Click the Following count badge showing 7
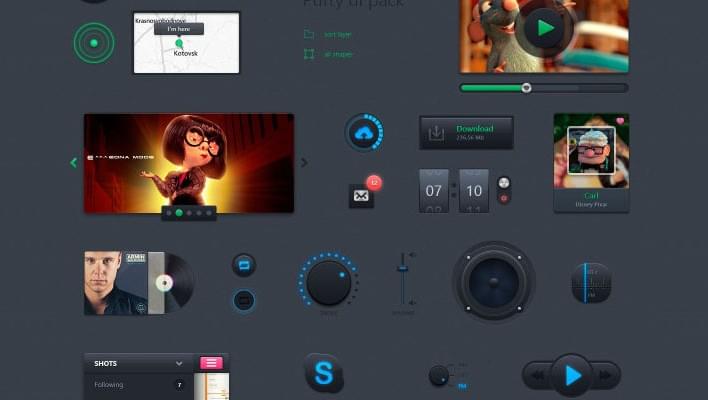Image resolution: width=708 pixels, height=400 pixels. (179, 385)
